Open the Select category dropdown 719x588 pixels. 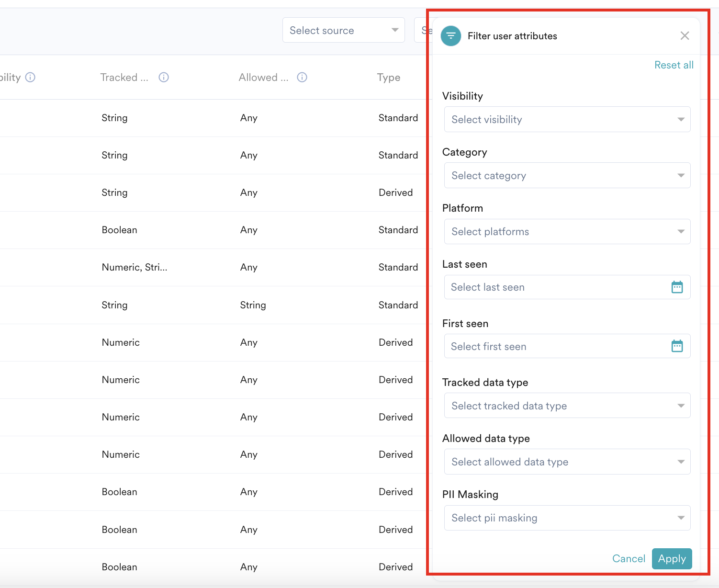(567, 176)
